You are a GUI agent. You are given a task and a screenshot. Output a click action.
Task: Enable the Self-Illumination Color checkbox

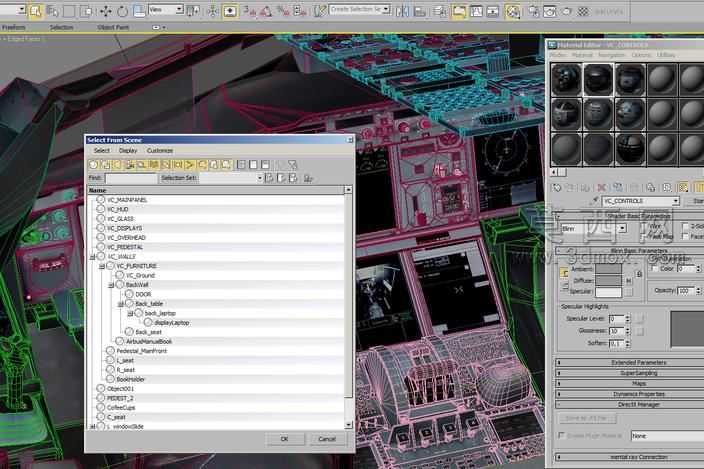point(654,268)
